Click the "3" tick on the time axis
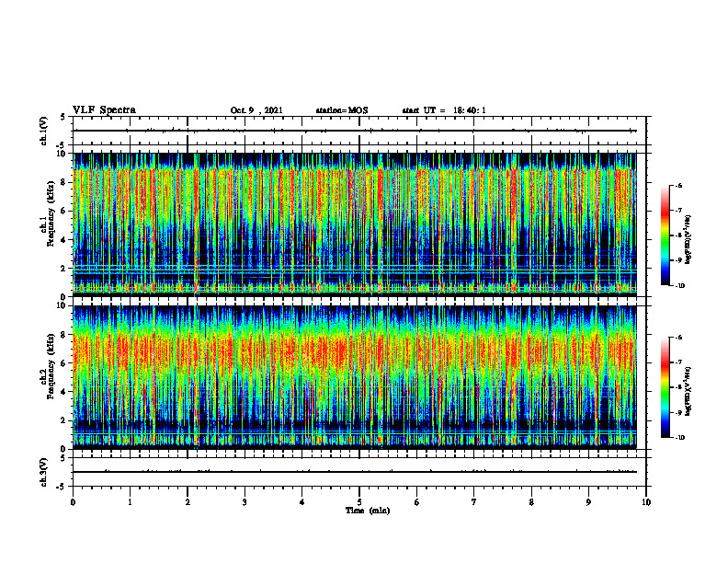This screenshot has width=728, height=563. [x=245, y=502]
